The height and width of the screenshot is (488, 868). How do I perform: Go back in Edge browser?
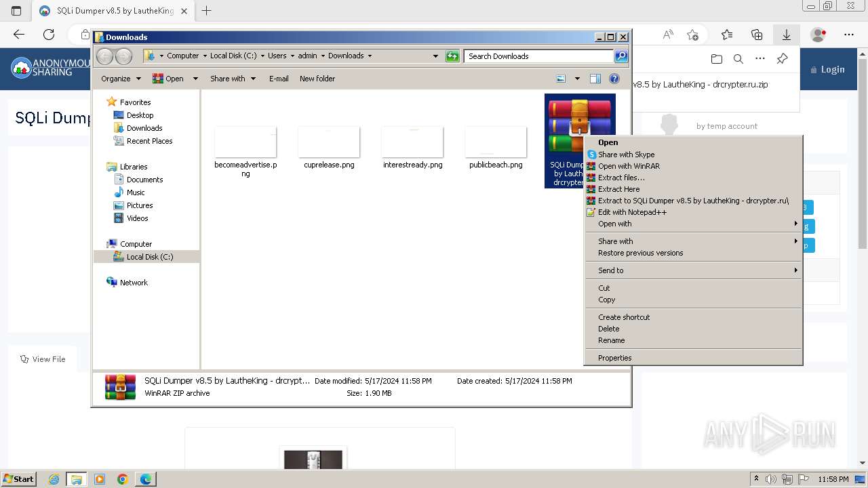click(19, 34)
